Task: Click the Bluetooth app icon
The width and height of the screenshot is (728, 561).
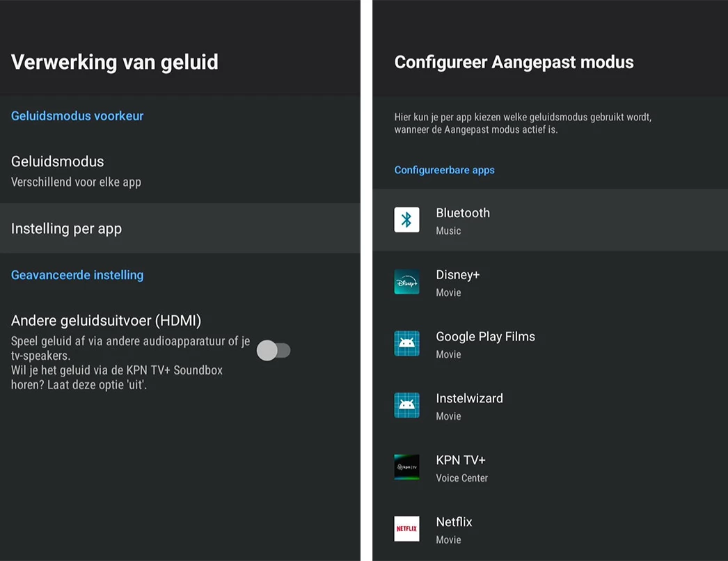Action: tap(406, 220)
